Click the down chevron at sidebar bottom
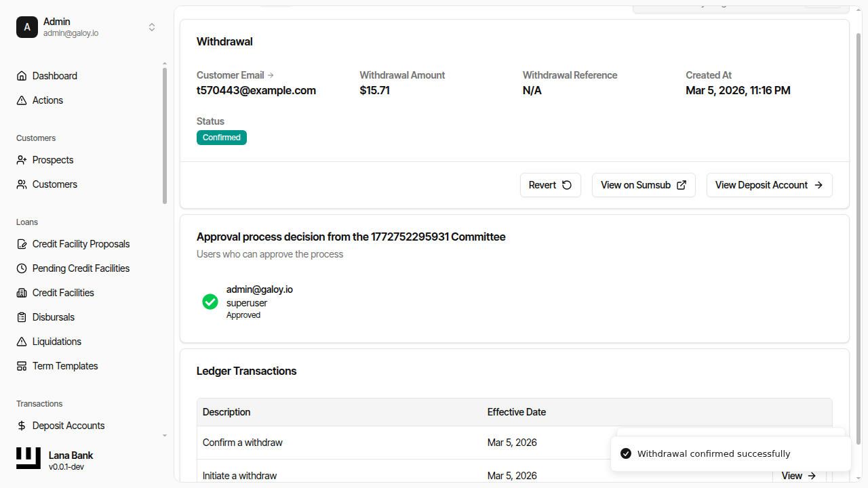Screen dimensions: 868x488 (x=164, y=436)
